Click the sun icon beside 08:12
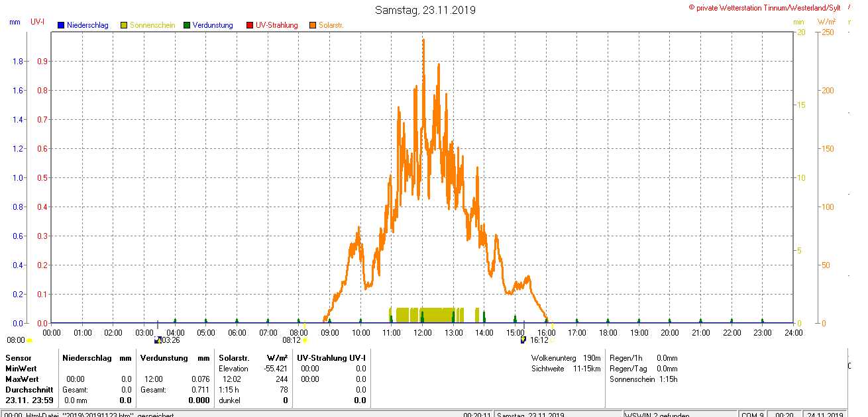The height and width of the screenshot is (417, 868). click(x=305, y=340)
